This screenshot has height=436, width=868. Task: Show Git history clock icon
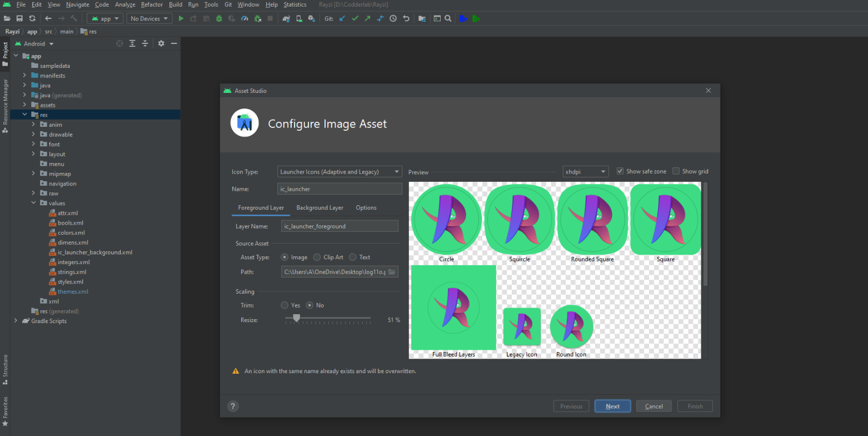393,18
